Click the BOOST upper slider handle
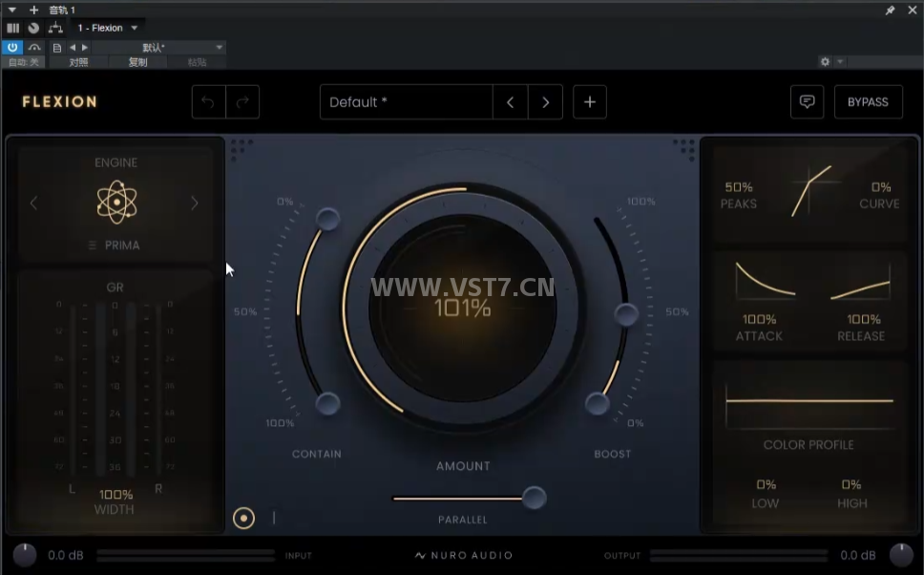924x575 pixels. (626, 314)
